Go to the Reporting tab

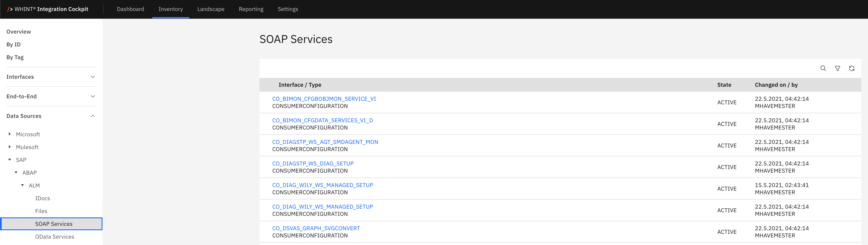[251, 9]
